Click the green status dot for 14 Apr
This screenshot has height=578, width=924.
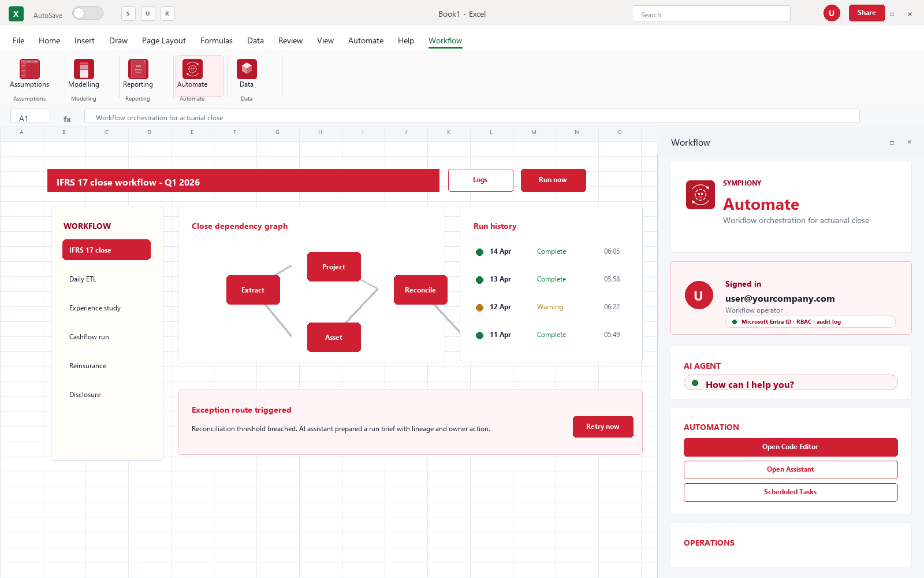pyautogui.click(x=479, y=252)
